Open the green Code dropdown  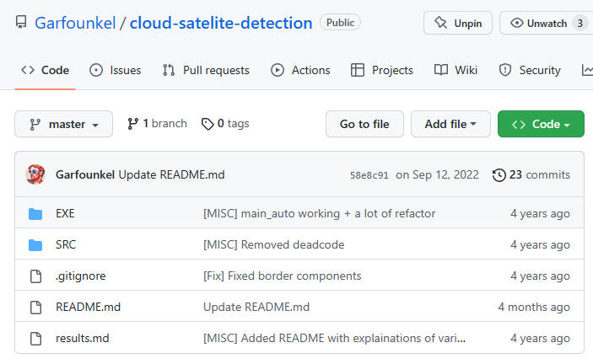tap(541, 124)
